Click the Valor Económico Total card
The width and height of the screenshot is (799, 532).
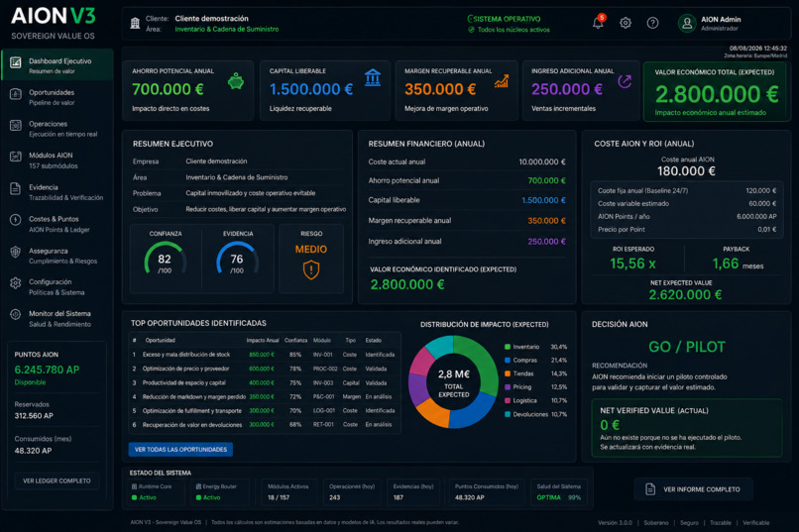click(717, 92)
